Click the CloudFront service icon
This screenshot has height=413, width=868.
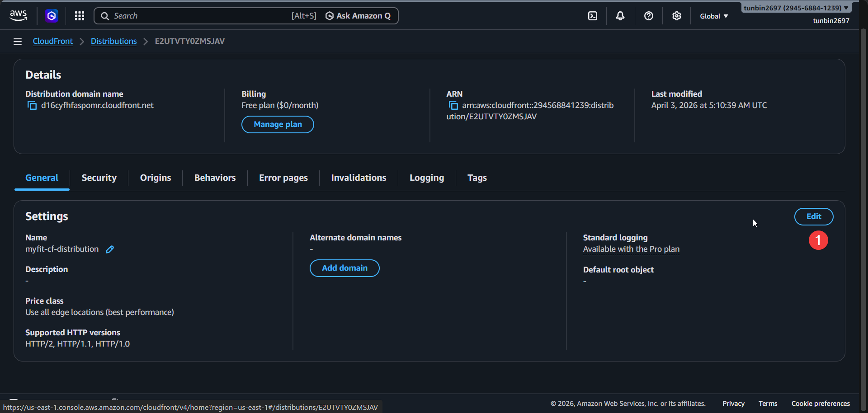click(x=51, y=15)
